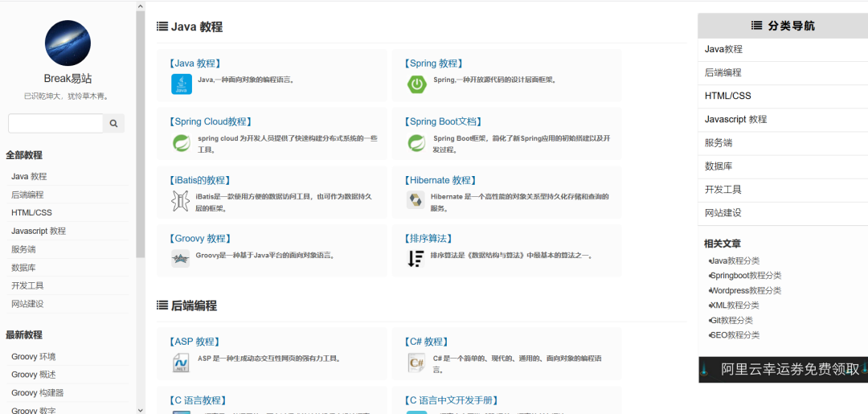Click the sidebar scrollbar up arrow

[x=140, y=6]
